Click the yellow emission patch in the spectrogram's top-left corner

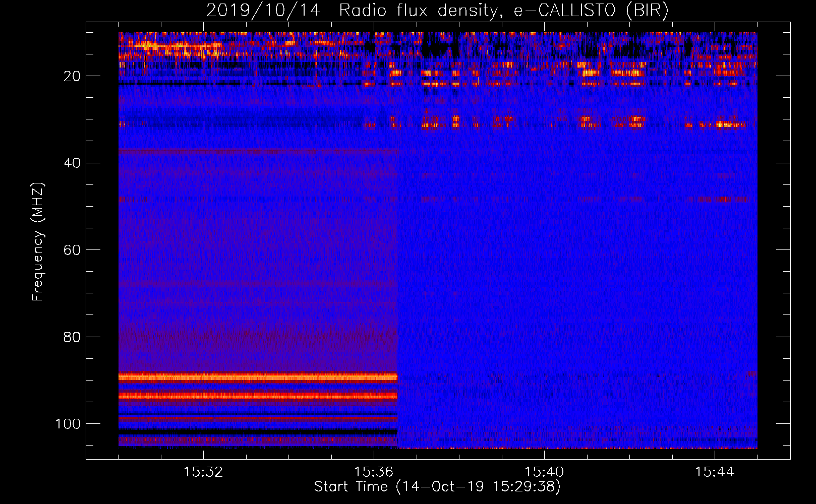coord(151,46)
